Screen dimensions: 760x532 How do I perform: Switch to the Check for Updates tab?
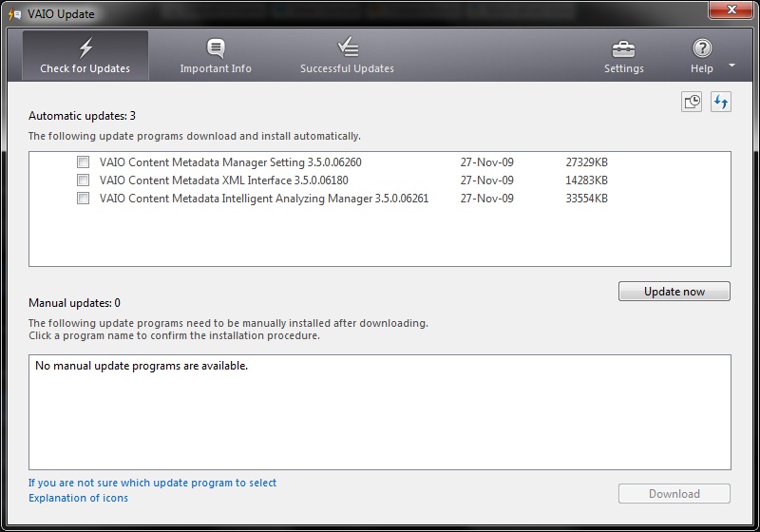[85, 56]
